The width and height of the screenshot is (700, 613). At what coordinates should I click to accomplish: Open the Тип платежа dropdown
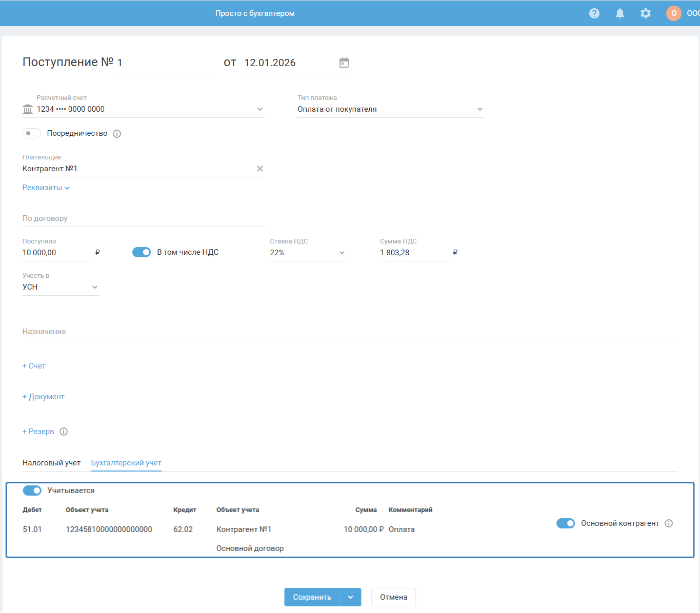point(391,109)
